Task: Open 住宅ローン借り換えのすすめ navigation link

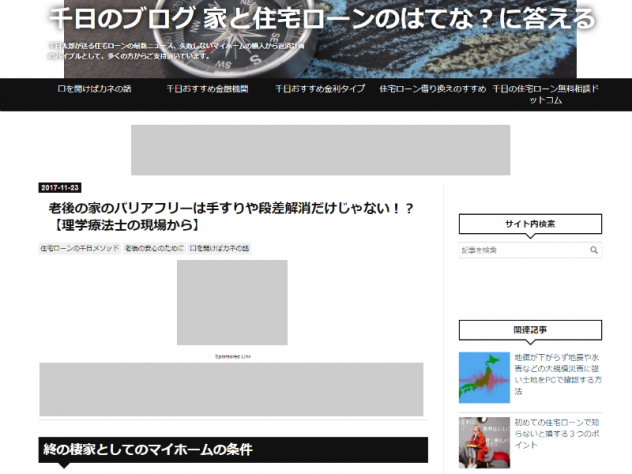Action: pyautogui.click(x=433, y=89)
